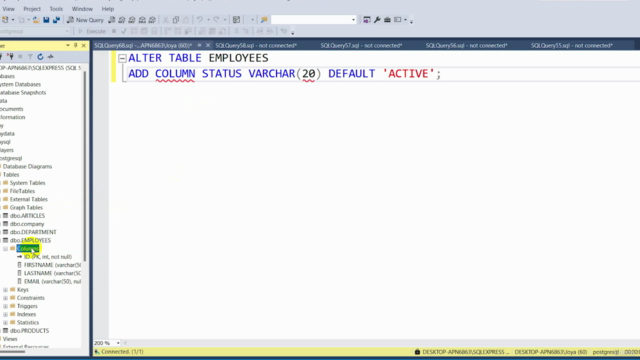Image resolution: width=640 pixels, height=360 pixels.
Task: Click the MDX Query icon
Action: 122,20
